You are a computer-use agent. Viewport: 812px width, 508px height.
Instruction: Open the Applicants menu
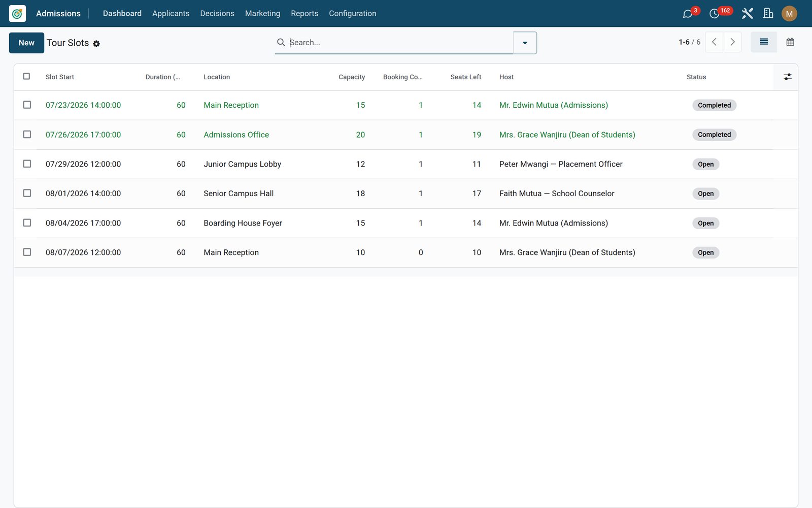point(171,14)
